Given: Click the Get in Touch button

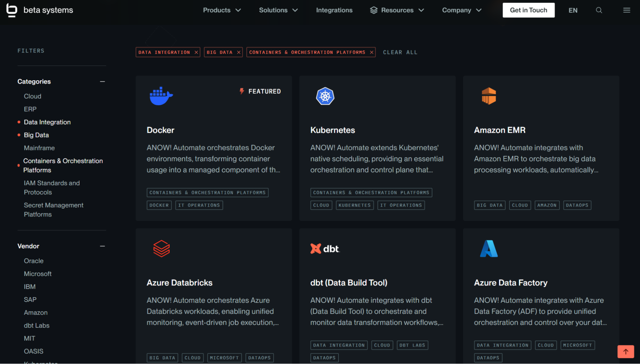Looking at the screenshot, I should tap(528, 10).
